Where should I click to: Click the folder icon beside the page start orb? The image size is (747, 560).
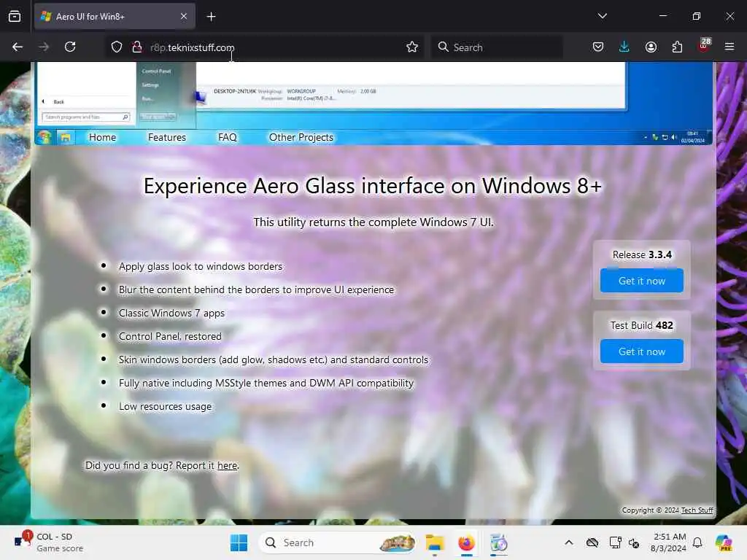[x=65, y=138]
